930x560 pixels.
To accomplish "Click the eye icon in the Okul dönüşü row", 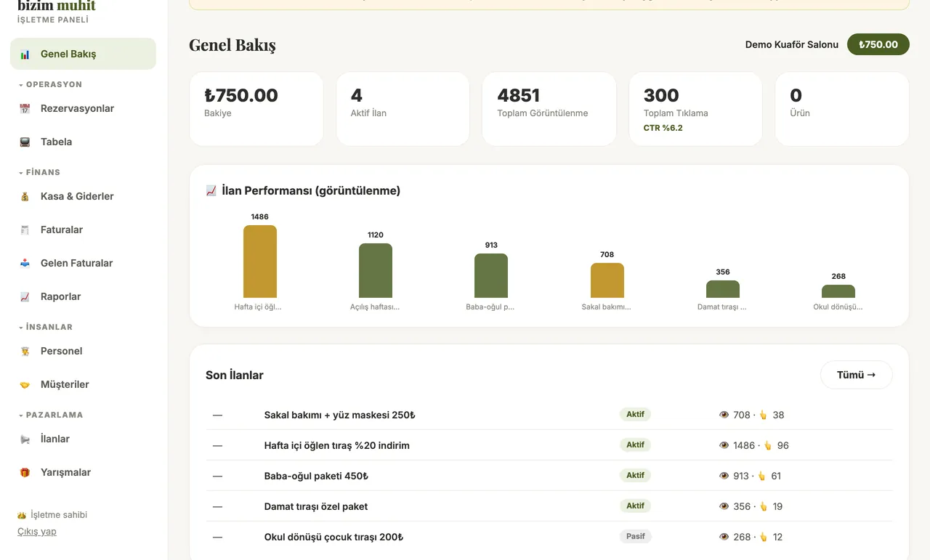I will [724, 537].
